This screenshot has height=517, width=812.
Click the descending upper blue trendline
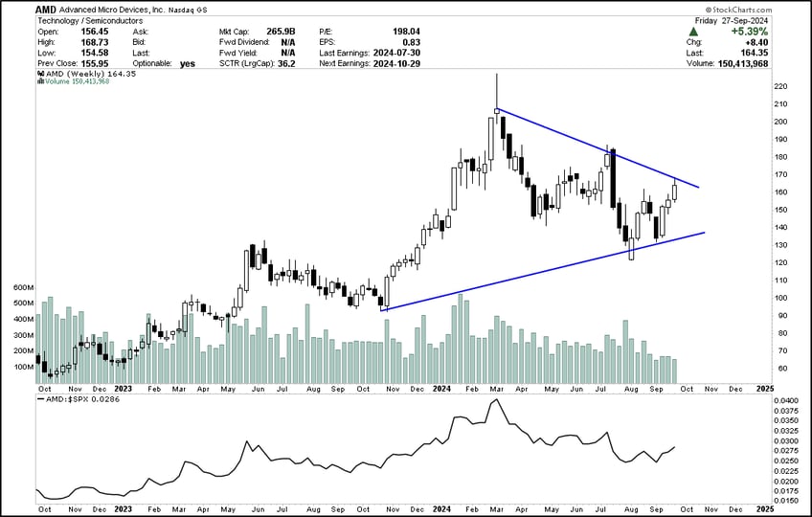(598, 148)
